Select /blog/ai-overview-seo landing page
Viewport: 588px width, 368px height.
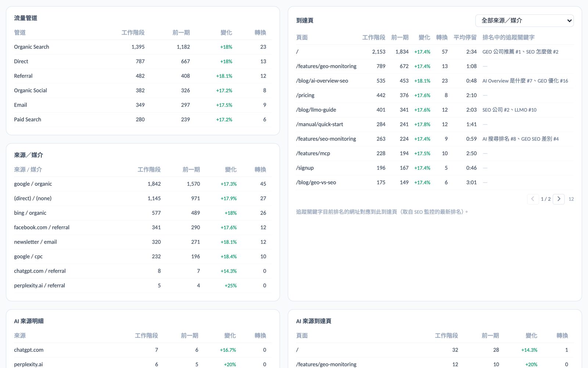coord(322,81)
